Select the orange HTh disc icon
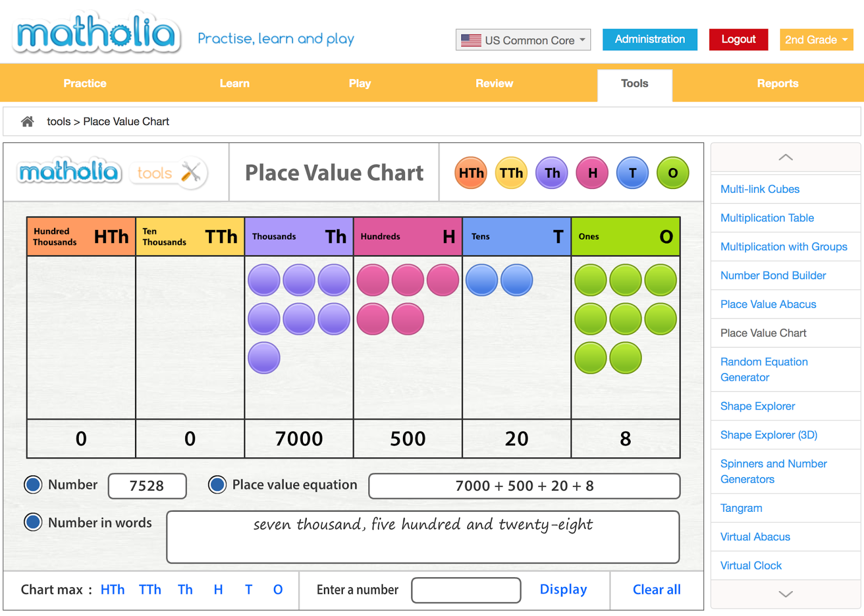The width and height of the screenshot is (864, 616). [470, 173]
